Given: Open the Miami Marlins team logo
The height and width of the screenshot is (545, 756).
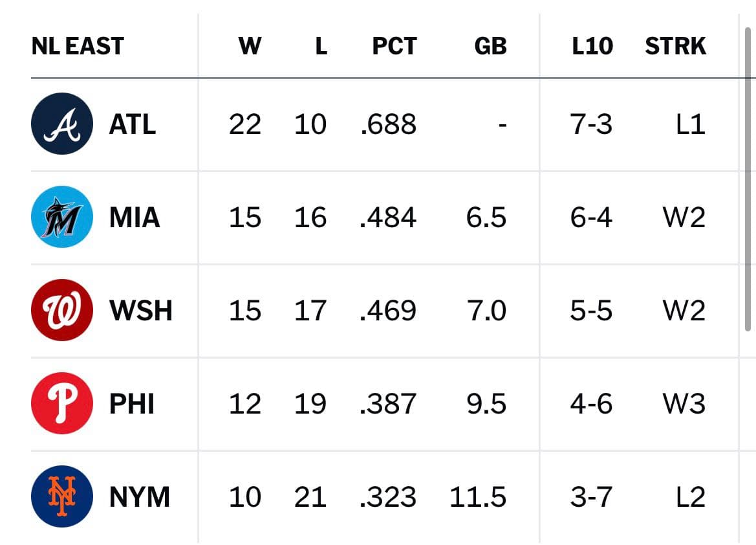Looking at the screenshot, I should (61, 217).
